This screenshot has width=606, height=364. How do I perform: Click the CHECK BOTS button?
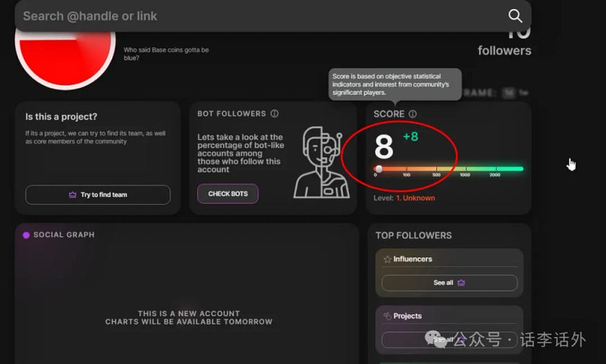click(x=228, y=194)
